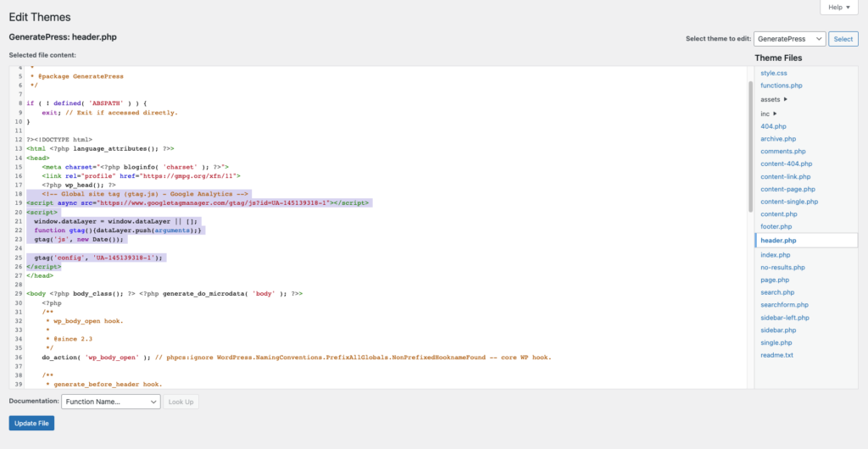The image size is (868, 449).
Task: Click the ABSPATH check on line 8
Action: pos(86,103)
